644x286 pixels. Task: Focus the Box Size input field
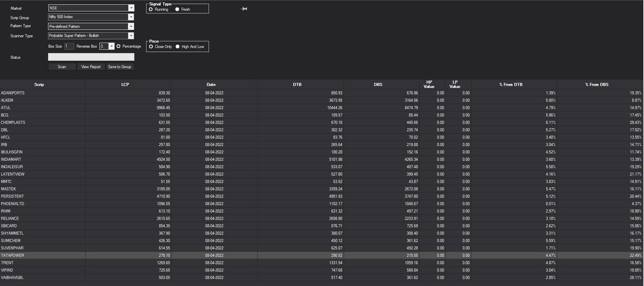pyautogui.click(x=69, y=46)
